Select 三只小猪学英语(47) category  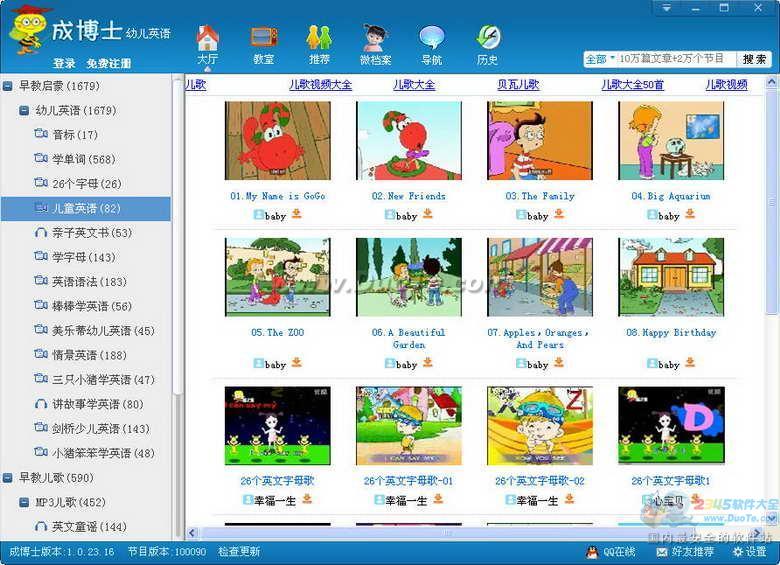[103, 379]
